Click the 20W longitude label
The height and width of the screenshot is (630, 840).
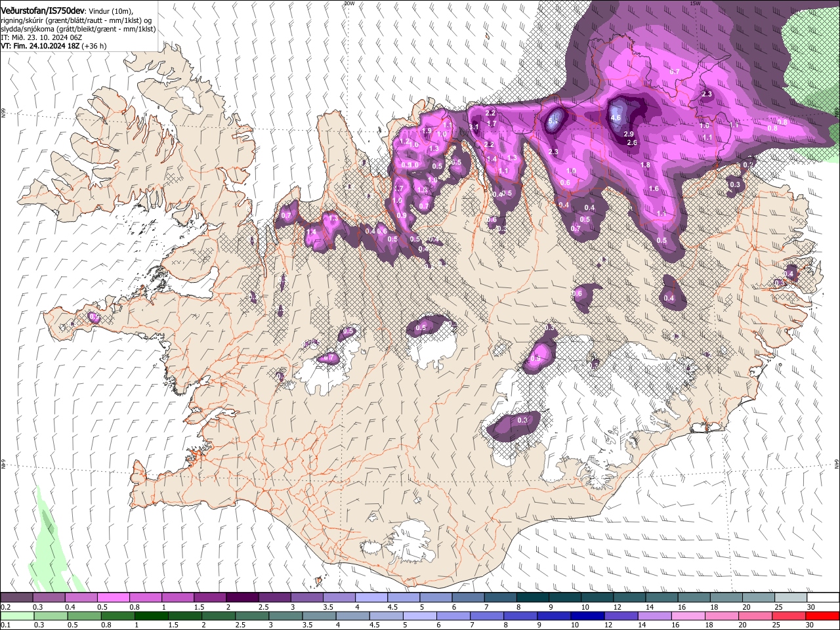pos(349,3)
